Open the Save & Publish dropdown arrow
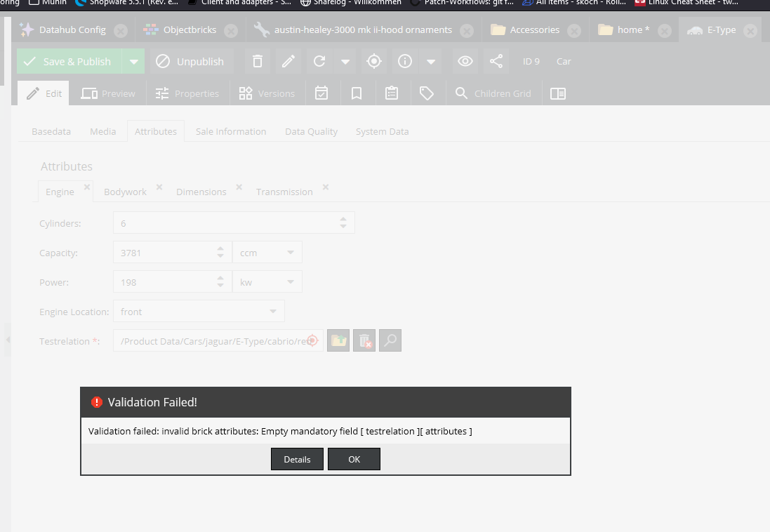Viewport: 770px width, 532px height. tap(133, 61)
